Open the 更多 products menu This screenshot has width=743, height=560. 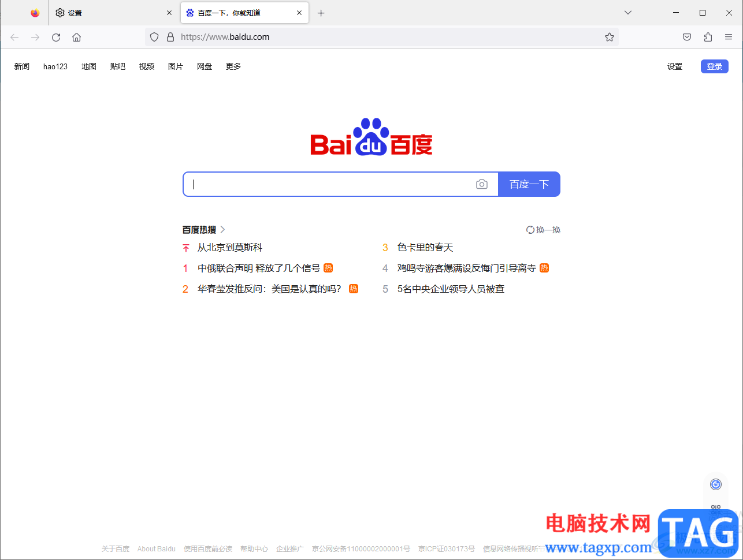point(233,66)
